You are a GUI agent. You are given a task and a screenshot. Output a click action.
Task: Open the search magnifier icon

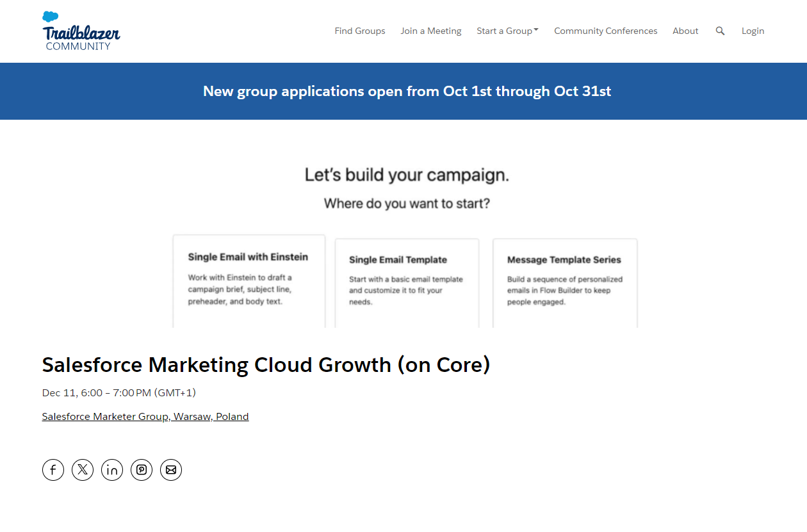[720, 31]
